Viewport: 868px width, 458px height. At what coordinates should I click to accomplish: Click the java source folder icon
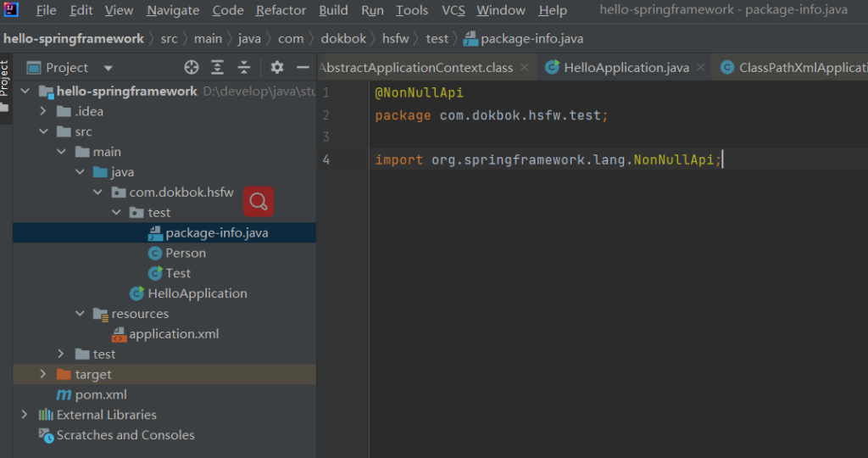[100, 172]
